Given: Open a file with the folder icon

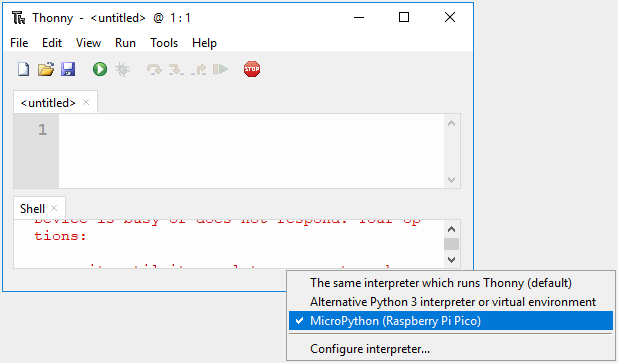Looking at the screenshot, I should click(x=46, y=69).
